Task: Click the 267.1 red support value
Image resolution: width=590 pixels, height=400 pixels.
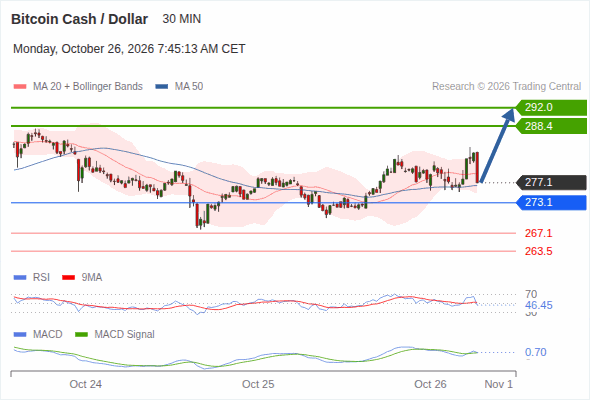Action: click(x=538, y=233)
